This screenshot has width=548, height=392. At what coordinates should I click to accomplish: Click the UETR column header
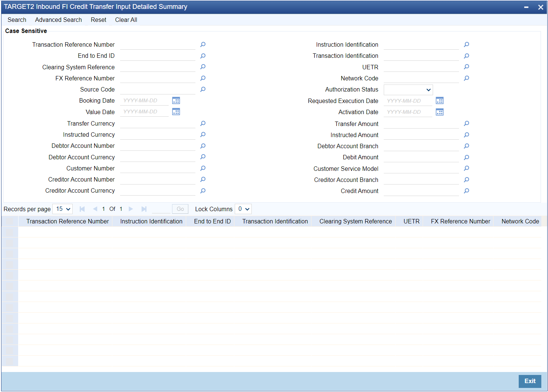click(412, 222)
